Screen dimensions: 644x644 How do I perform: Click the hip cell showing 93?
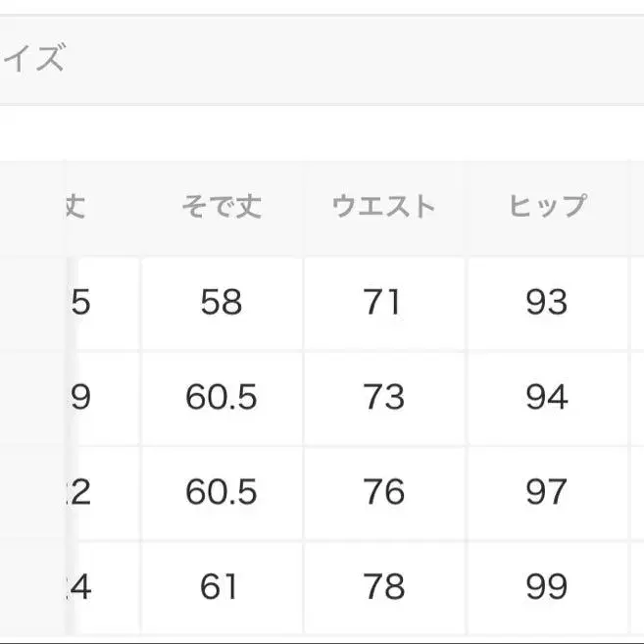point(546,302)
